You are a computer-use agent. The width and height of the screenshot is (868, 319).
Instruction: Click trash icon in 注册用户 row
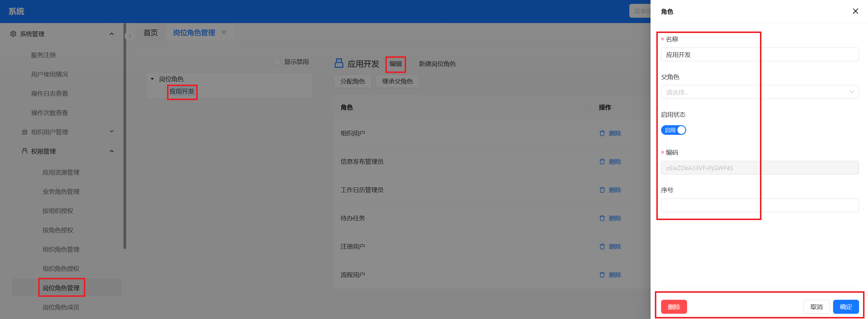pos(602,246)
